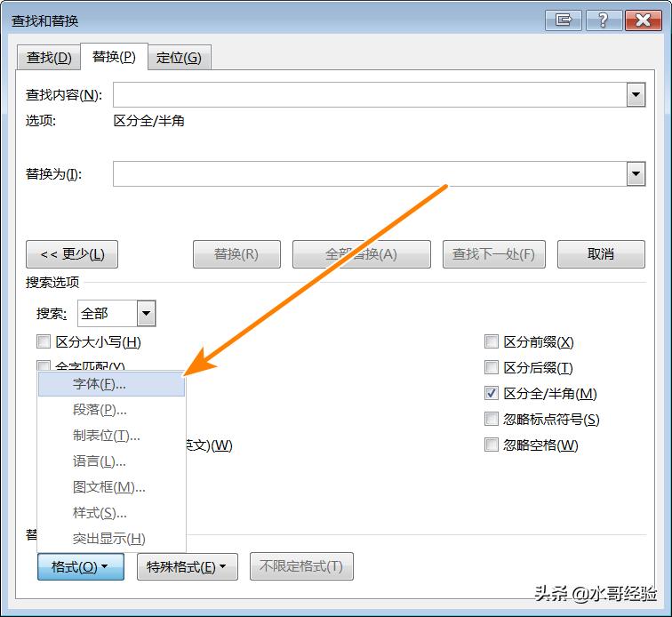
Task: Choose 语言(L)... from the format menu
Action: [x=111, y=461]
